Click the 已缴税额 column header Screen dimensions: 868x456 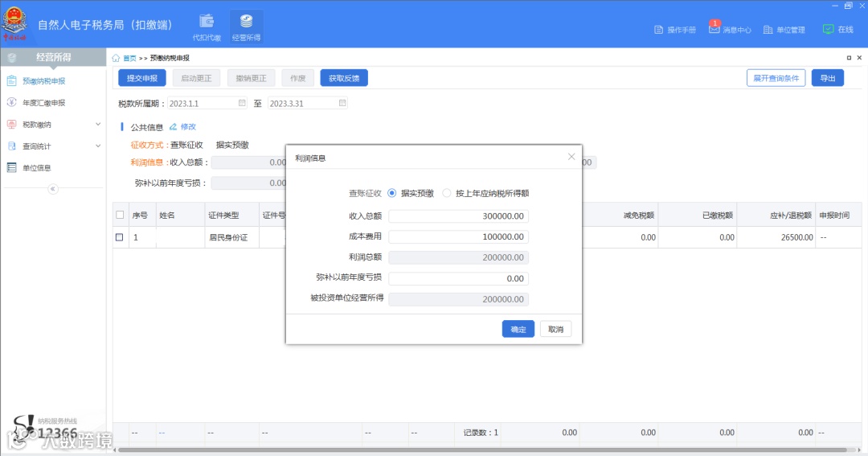pyautogui.click(x=698, y=215)
